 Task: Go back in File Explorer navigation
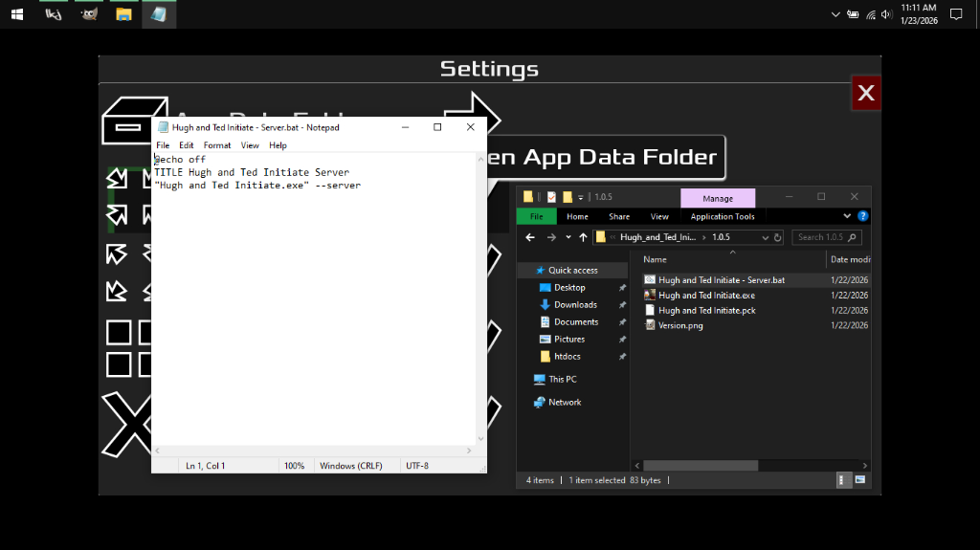[x=530, y=237]
